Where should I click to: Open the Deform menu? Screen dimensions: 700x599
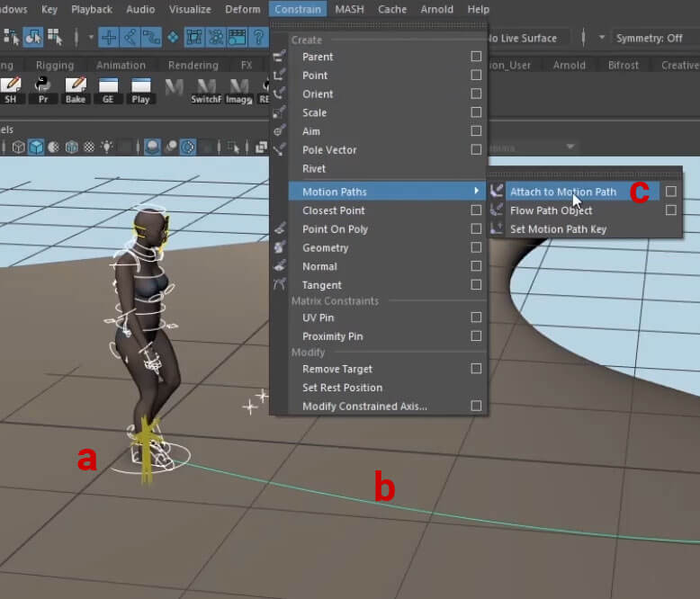[x=242, y=9]
